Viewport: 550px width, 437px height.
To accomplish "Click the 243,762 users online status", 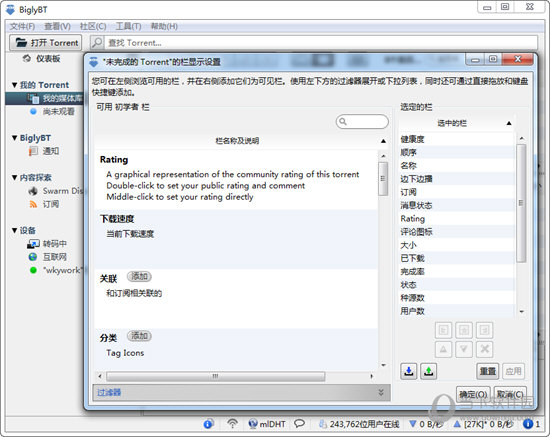I will [359, 424].
